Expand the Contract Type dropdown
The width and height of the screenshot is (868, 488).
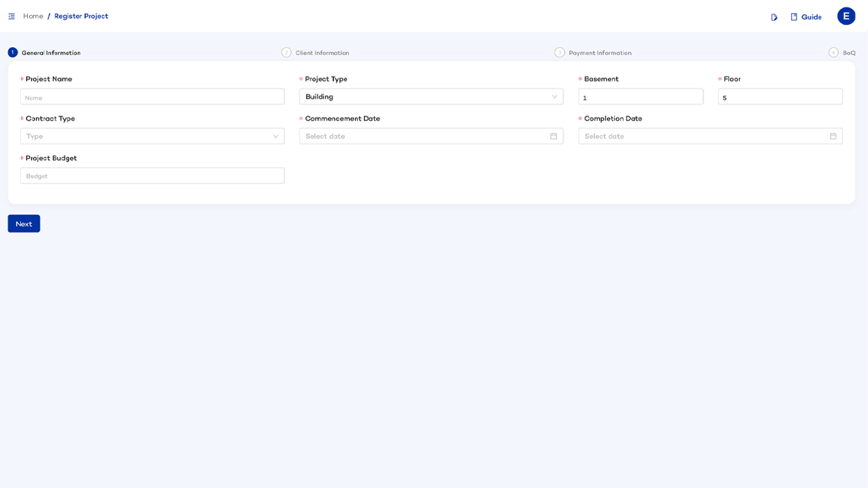[152, 136]
